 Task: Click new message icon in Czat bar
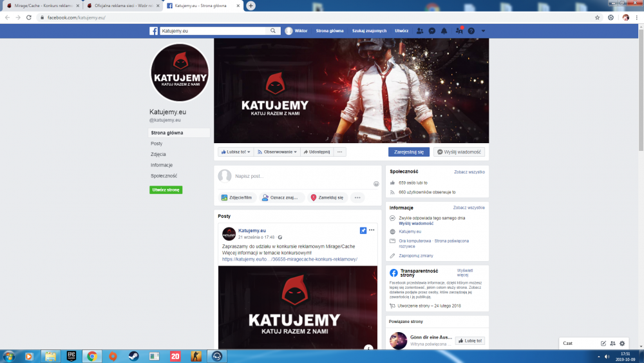pyautogui.click(x=603, y=343)
